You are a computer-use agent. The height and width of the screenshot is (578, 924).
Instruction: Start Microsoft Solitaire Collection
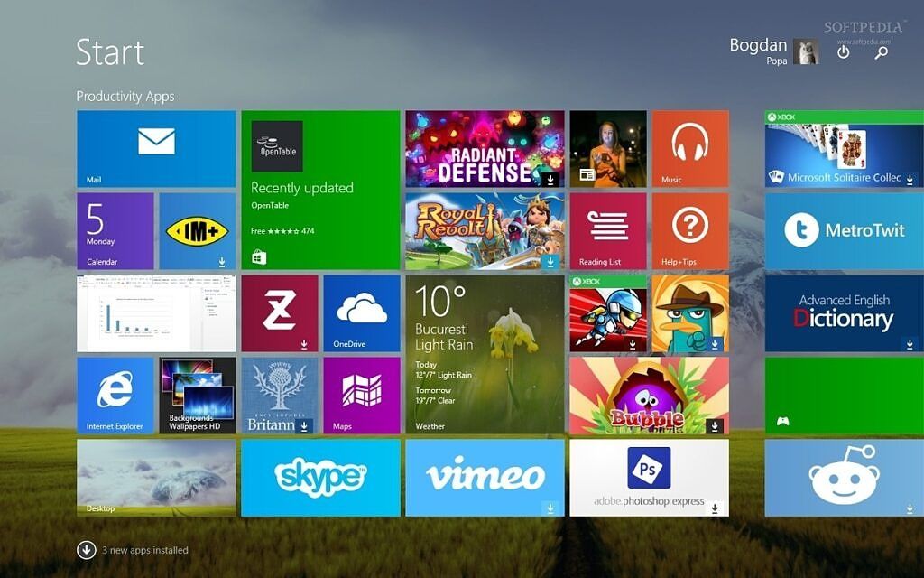pos(844,149)
